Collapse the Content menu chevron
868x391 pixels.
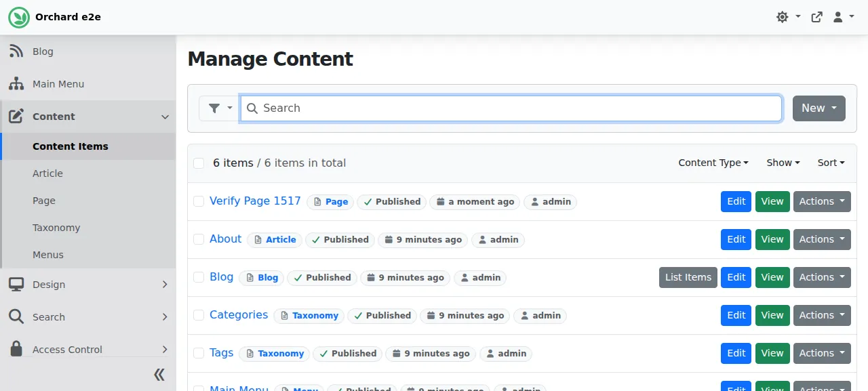point(165,117)
